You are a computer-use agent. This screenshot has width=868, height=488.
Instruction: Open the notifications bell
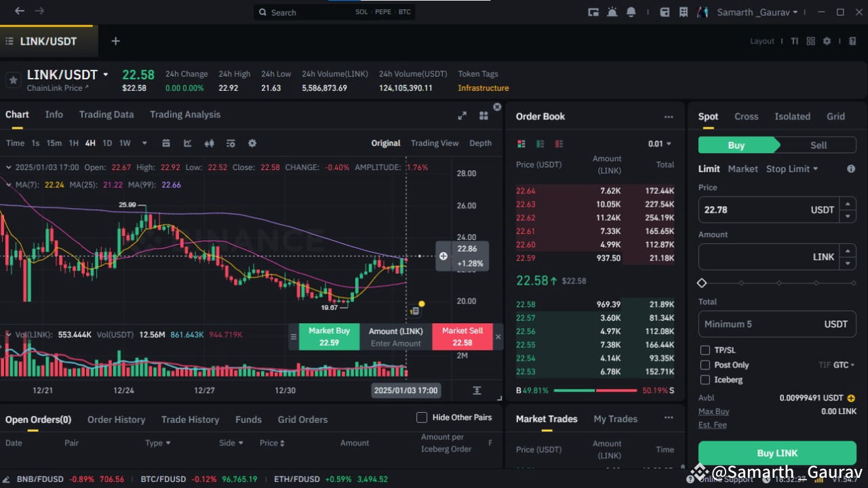tap(631, 12)
